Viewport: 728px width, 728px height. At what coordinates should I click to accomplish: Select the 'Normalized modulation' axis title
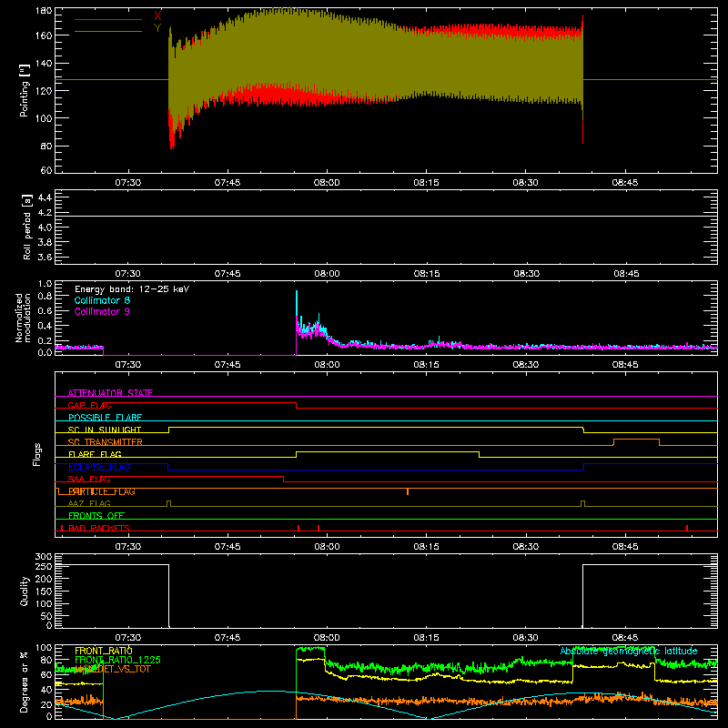[x=23, y=318]
